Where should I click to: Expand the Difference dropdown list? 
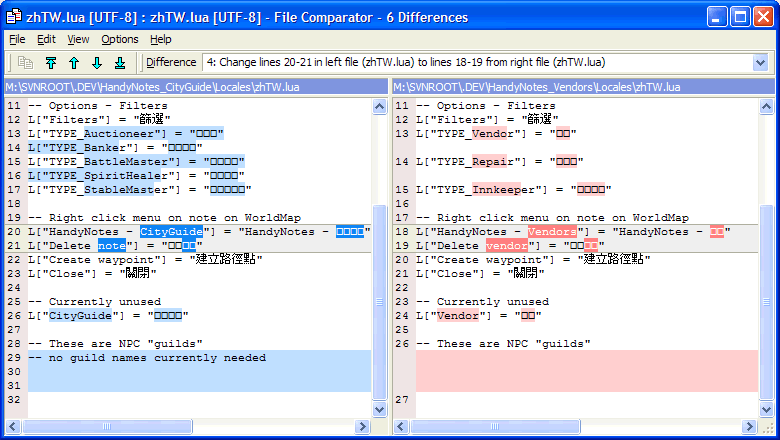pyautogui.click(x=760, y=63)
